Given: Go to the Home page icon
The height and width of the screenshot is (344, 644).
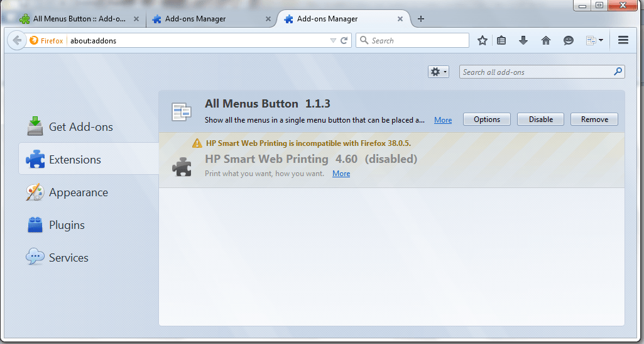Looking at the screenshot, I should 545,40.
